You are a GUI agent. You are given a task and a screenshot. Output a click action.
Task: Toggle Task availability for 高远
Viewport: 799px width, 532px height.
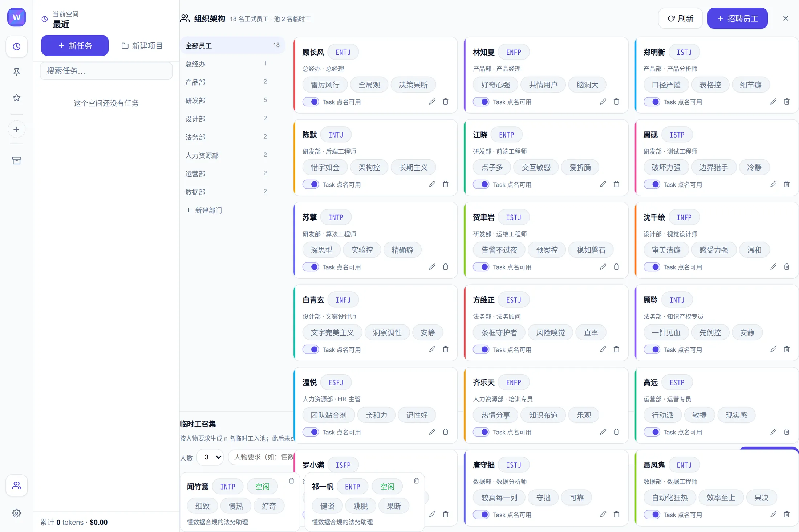(x=652, y=432)
